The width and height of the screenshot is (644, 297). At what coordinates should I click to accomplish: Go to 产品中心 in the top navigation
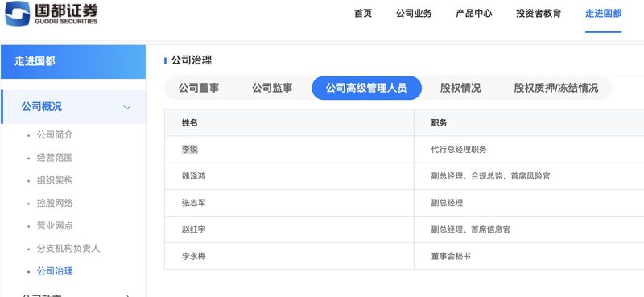[x=474, y=13]
